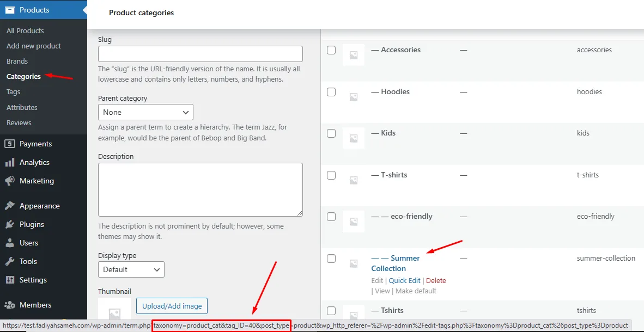644x332 pixels.
Task: Click Edit under Summer Collection
Action: click(377, 281)
